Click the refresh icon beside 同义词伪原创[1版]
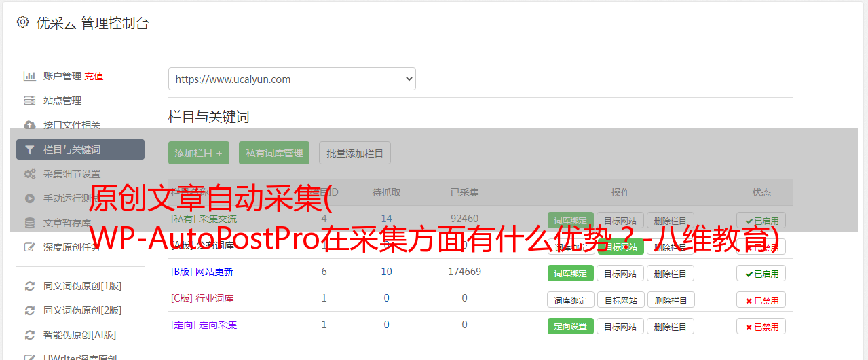 pos(29,286)
